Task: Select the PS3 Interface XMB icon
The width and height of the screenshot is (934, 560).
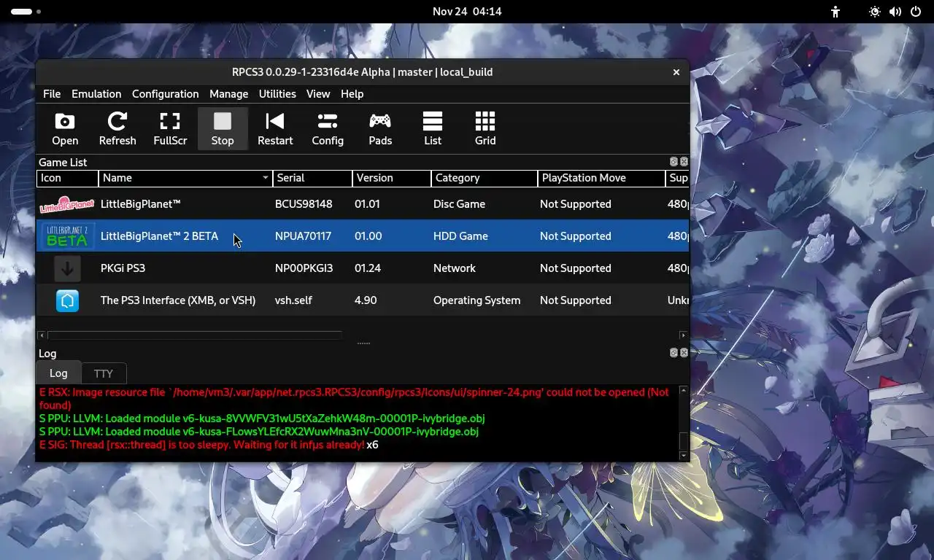Action: click(67, 300)
